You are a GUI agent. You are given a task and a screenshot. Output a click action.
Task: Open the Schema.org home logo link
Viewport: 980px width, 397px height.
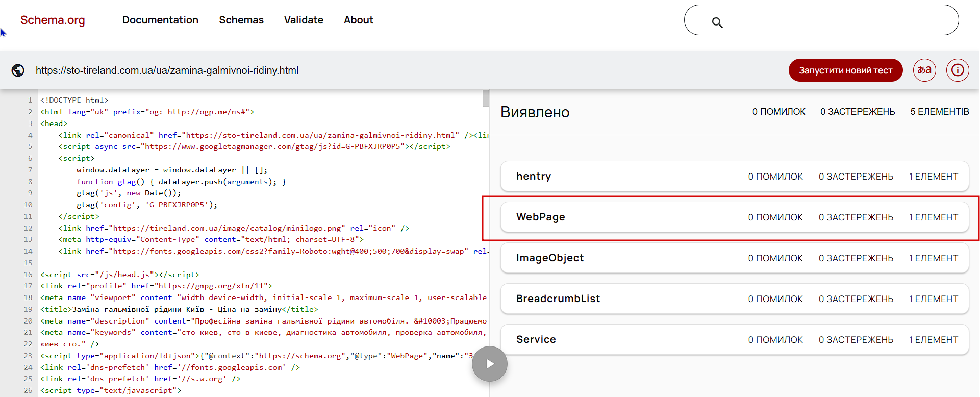pos(53,20)
